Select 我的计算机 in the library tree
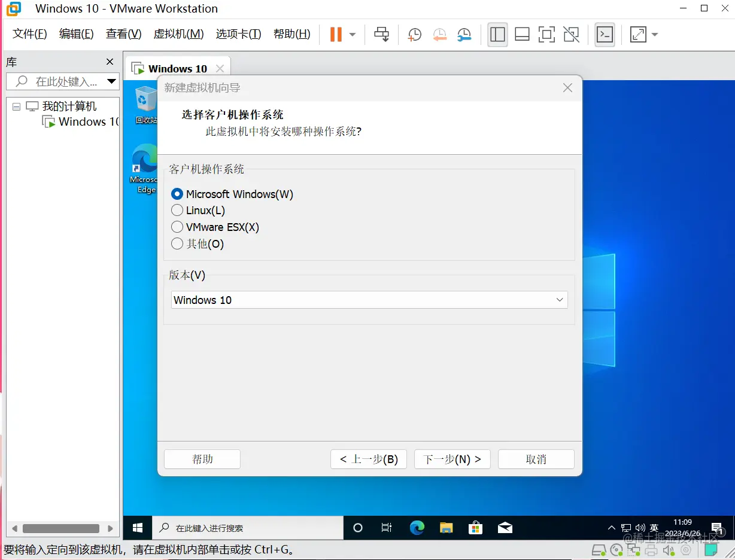The width and height of the screenshot is (735, 560). (69, 106)
